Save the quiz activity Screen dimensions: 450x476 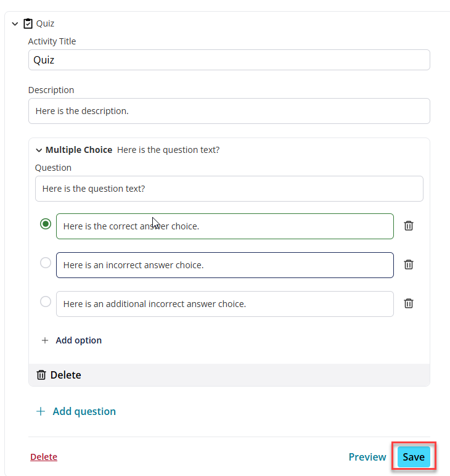click(414, 457)
